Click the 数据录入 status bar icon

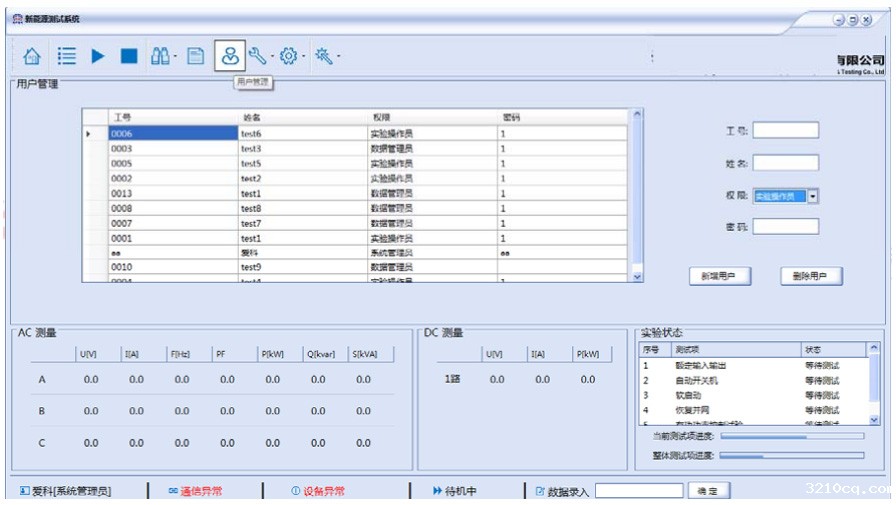coord(540,491)
